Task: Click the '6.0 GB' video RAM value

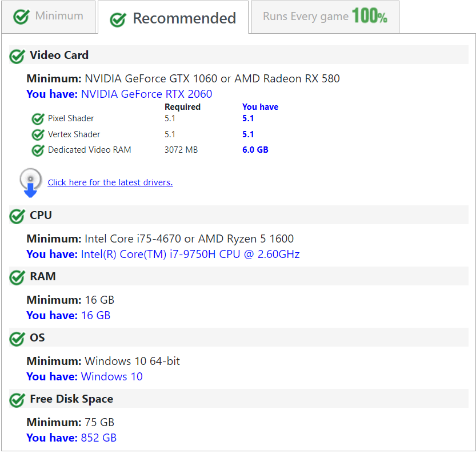Action: [x=255, y=150]
